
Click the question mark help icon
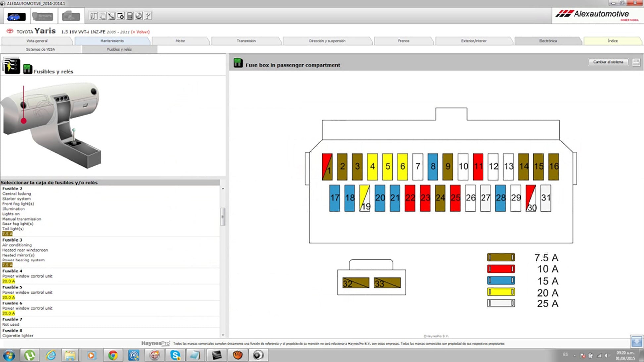[x=148, y=16]
